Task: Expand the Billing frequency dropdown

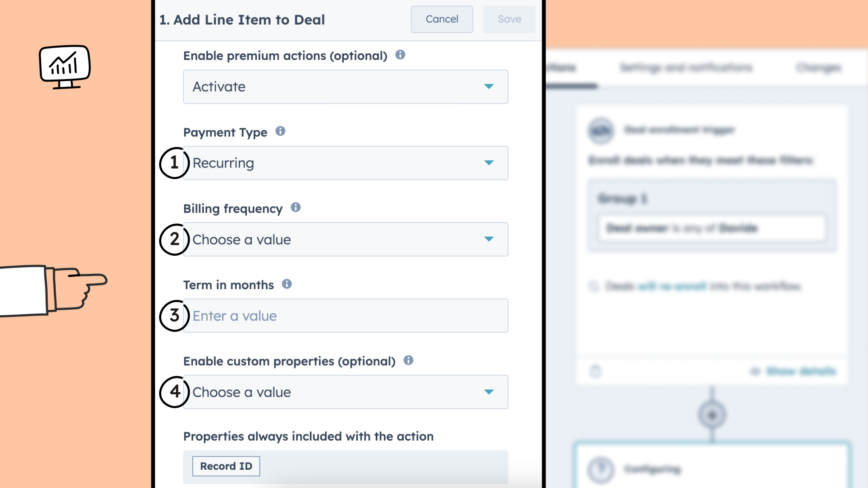Action: pos(345,240)
